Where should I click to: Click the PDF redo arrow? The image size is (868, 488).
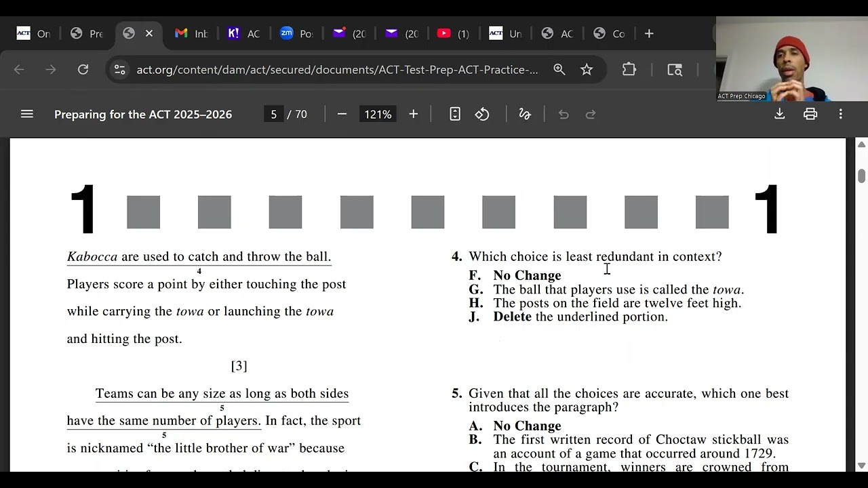591,114
